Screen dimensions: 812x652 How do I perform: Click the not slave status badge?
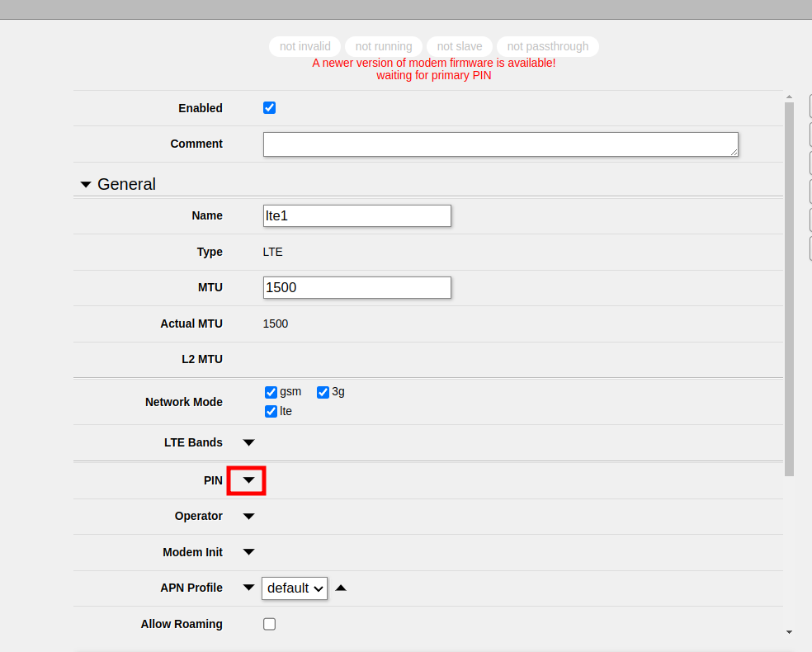tap(460, 46)
